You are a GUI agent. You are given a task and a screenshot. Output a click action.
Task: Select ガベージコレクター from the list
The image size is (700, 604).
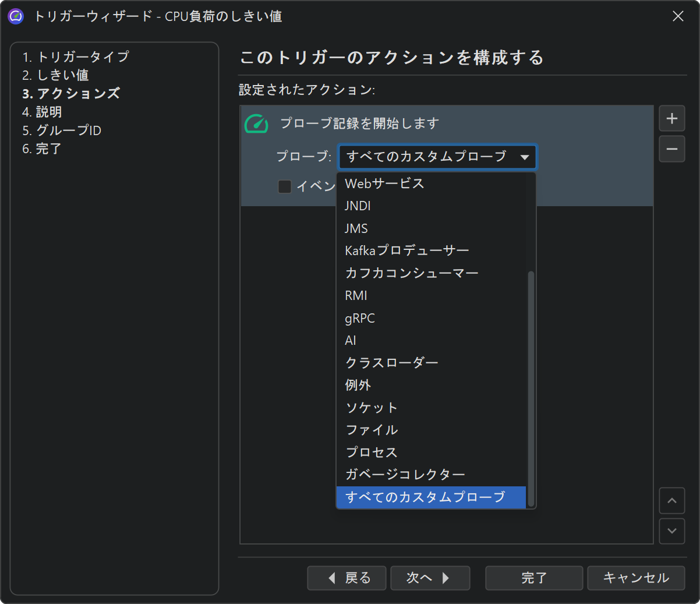point(405,475)
